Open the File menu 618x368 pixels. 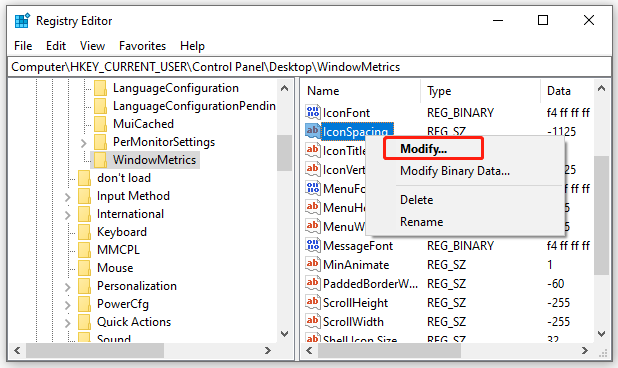pyautogui.click(x=23, y=46)
